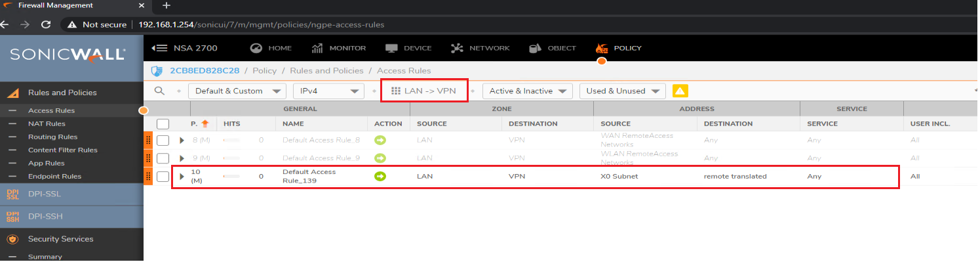This screenshot has width=980, height=264.
Task: Click the DPI-SSL sidebar icon
Action: pyautogui.click(x=12, y=194)
